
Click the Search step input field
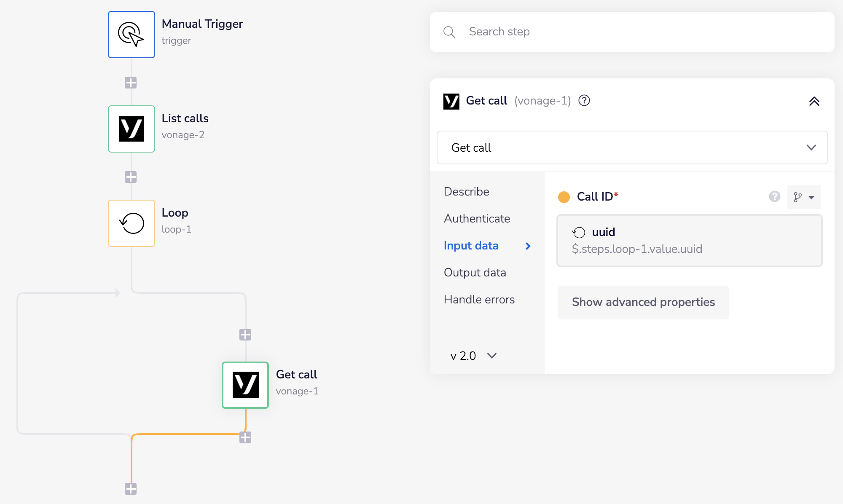tap(632, 32)
